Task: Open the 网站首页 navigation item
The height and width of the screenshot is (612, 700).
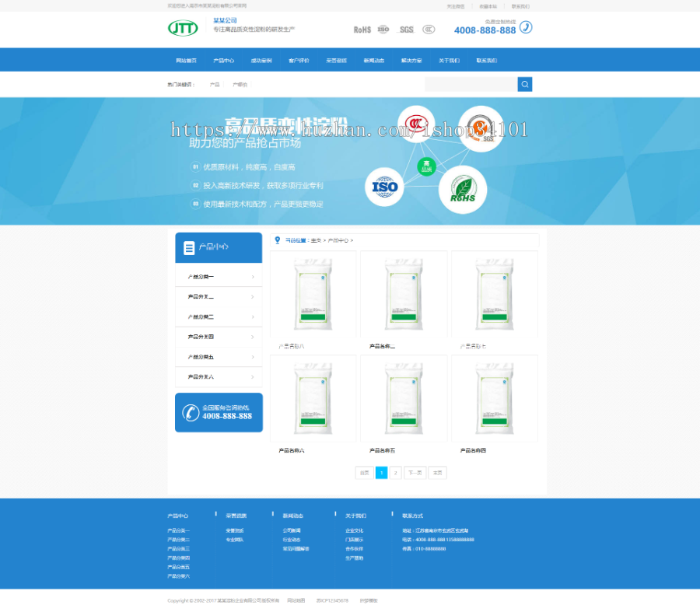Action: (186, 61)
